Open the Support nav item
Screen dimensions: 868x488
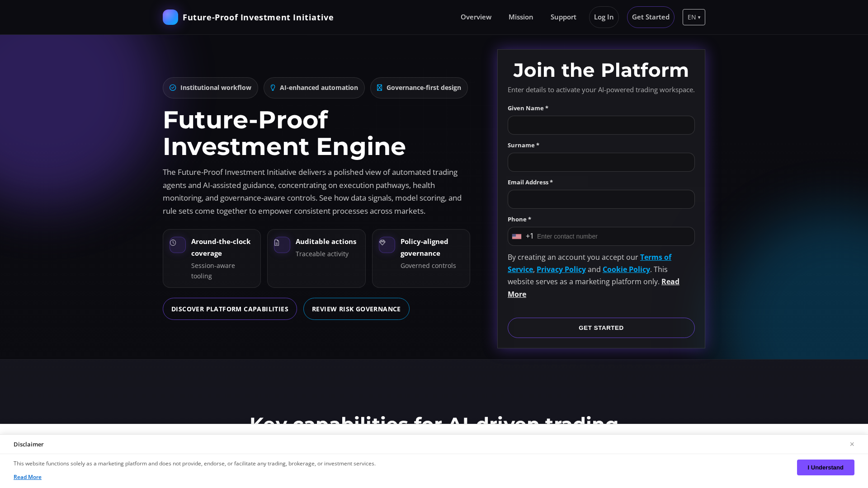(563, 17)
